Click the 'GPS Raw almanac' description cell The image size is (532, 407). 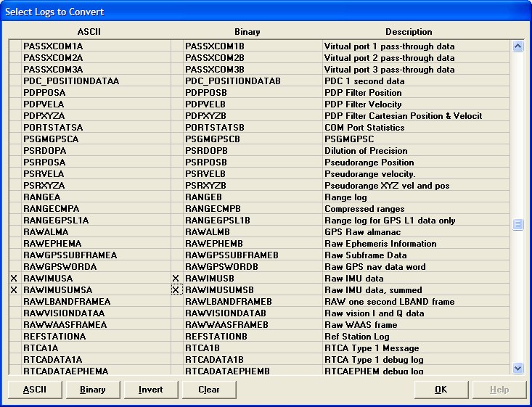[415, 232]
